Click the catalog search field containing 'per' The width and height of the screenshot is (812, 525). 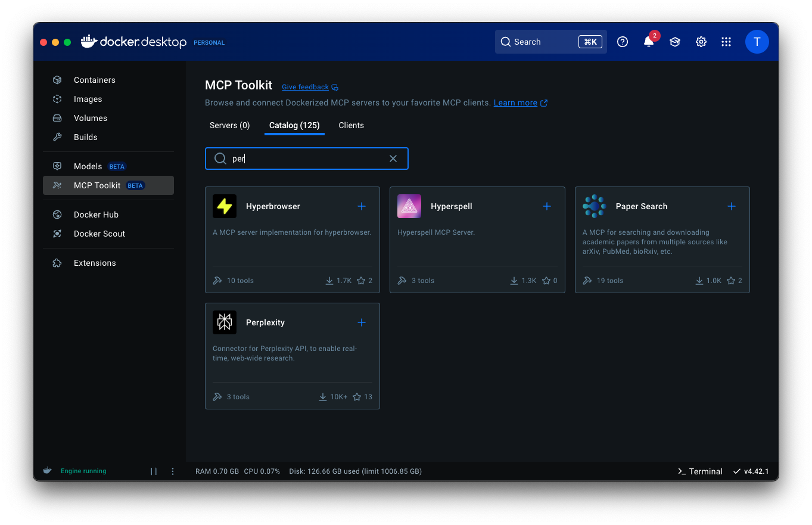click(307, 159)
